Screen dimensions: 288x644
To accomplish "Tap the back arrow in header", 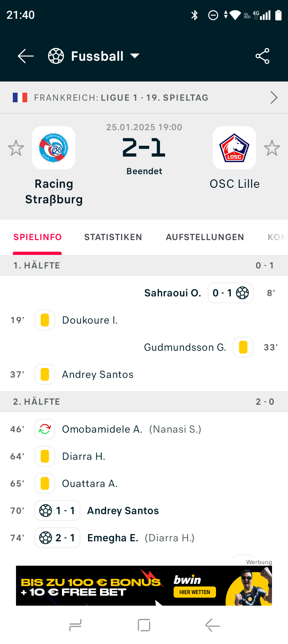I will (x=26, y=56).
